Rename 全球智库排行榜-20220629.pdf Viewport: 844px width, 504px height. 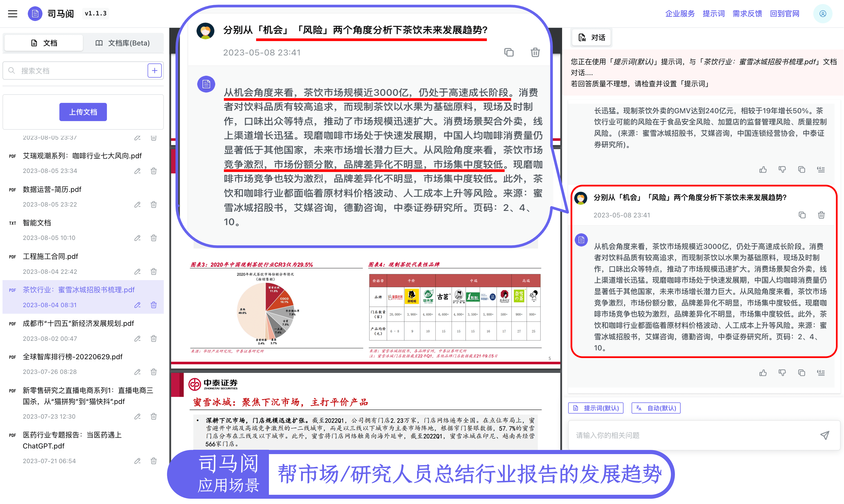click(137, 372)
